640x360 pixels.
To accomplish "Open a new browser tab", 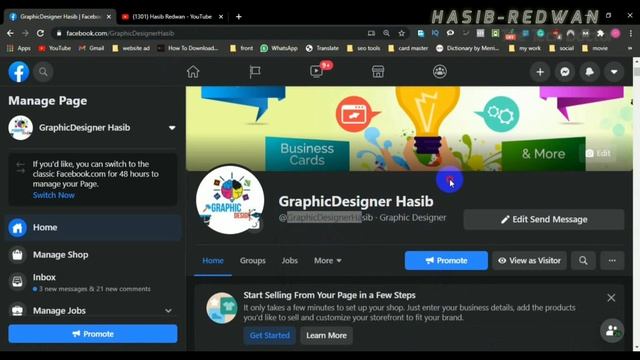I will [239, 17].
